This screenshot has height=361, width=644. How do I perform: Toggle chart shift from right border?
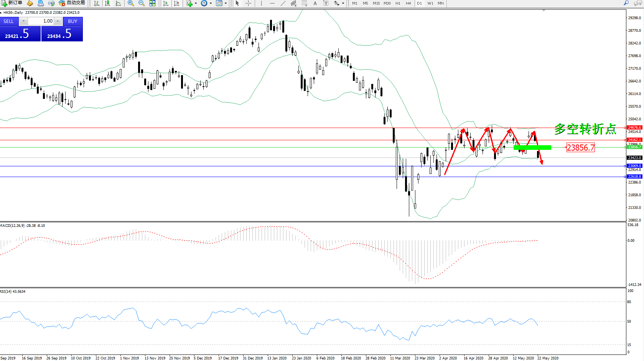click(176, 3)
